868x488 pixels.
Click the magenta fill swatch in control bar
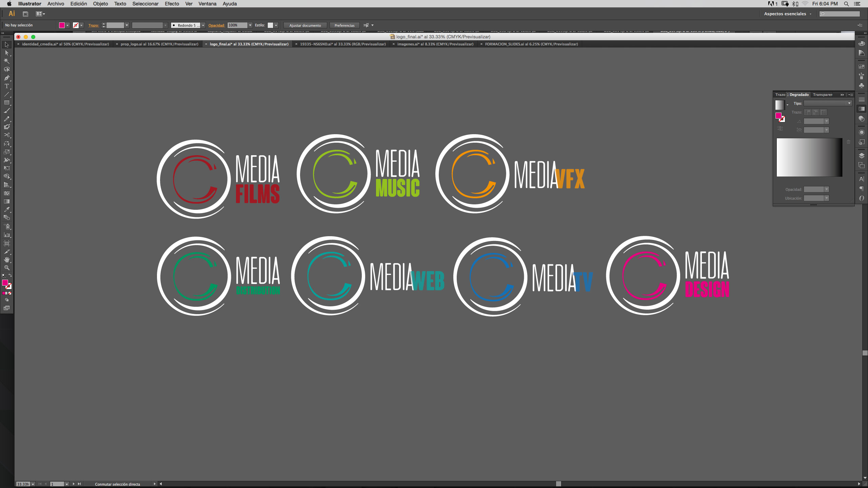point(62,25)
